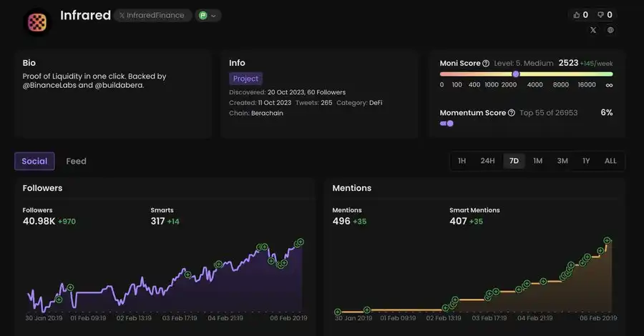Select the 1M time range
644x336 pixels.
tap(537, 161)
